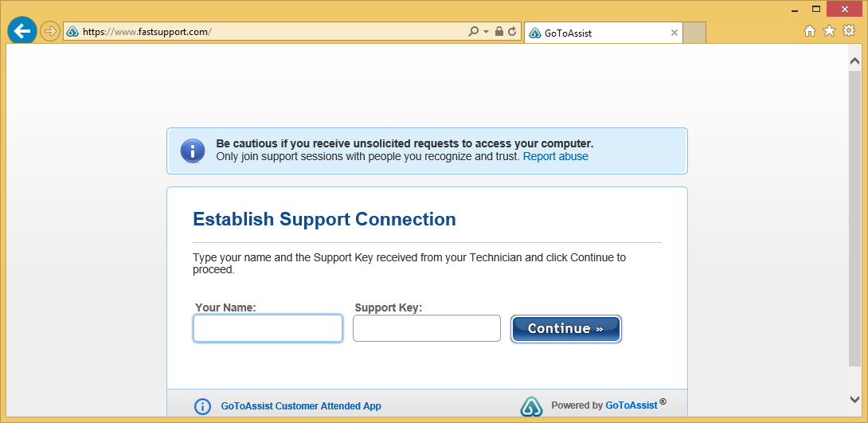Viewport: 868px width, 423px height.
Task: Click the scrollbar down arrow
Action: pos(855,398)
